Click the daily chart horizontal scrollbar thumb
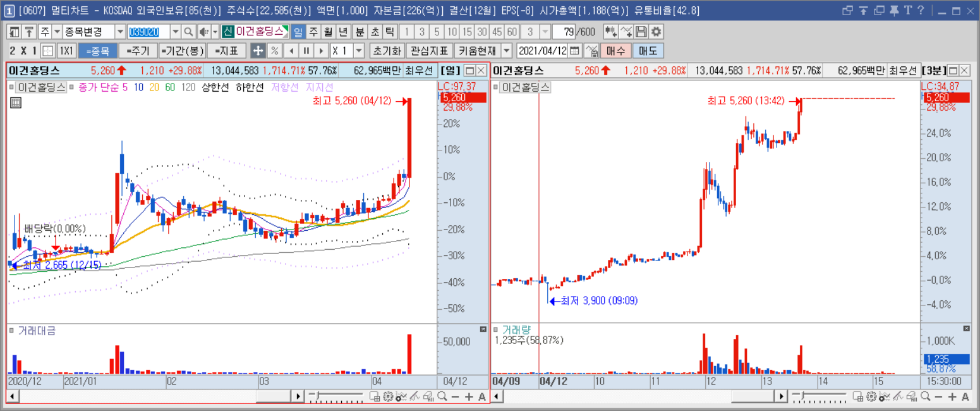This screenshot has width=980, height=411. 272,396
